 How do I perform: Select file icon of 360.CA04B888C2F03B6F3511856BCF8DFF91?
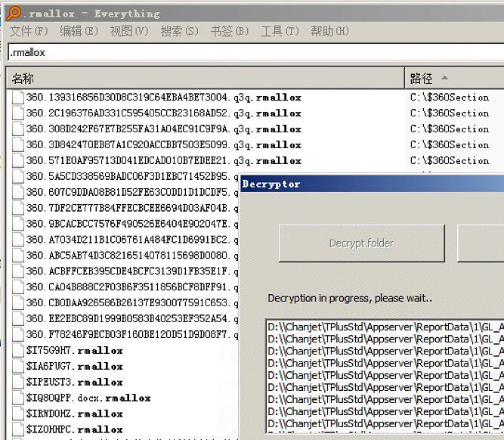coord(18,287)
